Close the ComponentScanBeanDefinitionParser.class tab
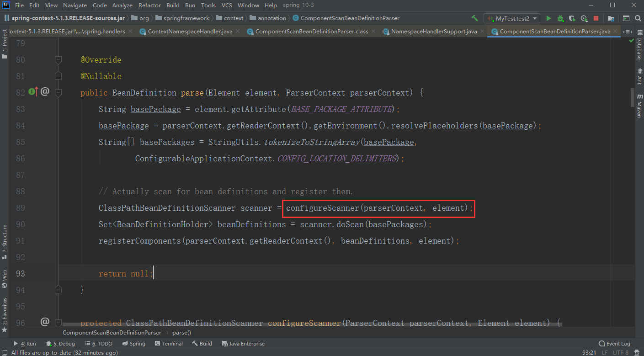 [x=373, y=32]
